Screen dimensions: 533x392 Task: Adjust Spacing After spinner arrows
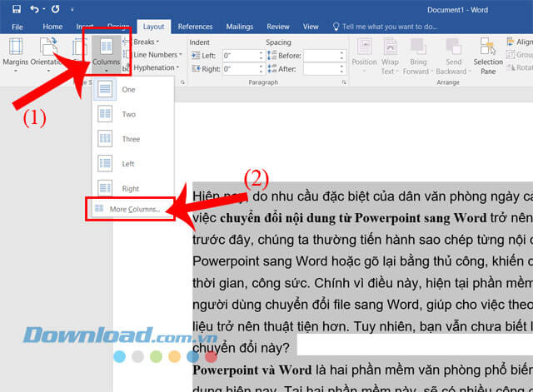click(342, 69)
